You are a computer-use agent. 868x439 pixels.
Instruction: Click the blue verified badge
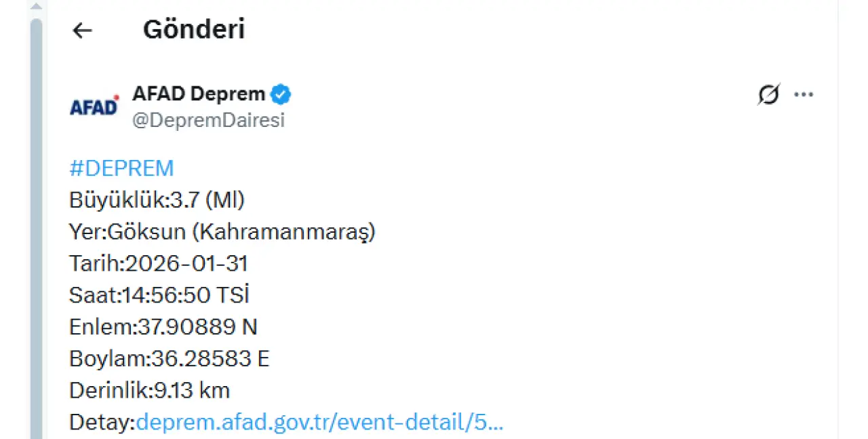point(281,94)
